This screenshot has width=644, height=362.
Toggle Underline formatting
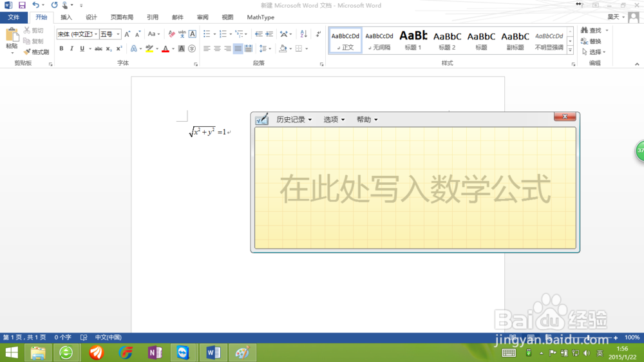point(82,48)
